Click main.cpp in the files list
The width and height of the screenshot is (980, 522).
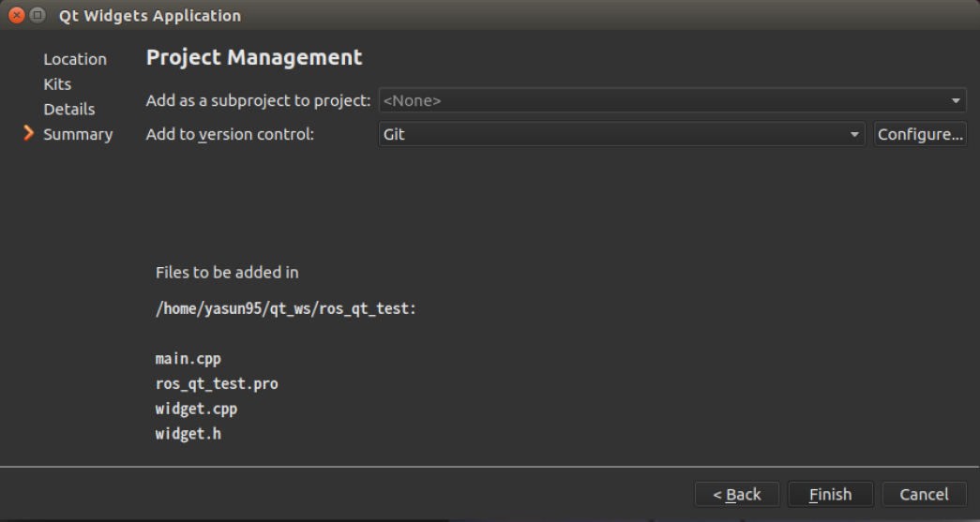[188, 359]
